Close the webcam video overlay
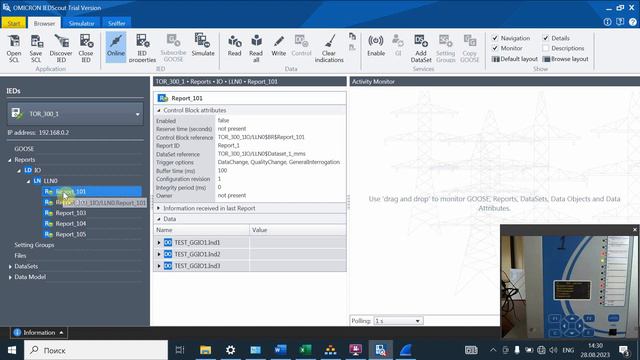 pyautogui.click(x=635, y=230)
